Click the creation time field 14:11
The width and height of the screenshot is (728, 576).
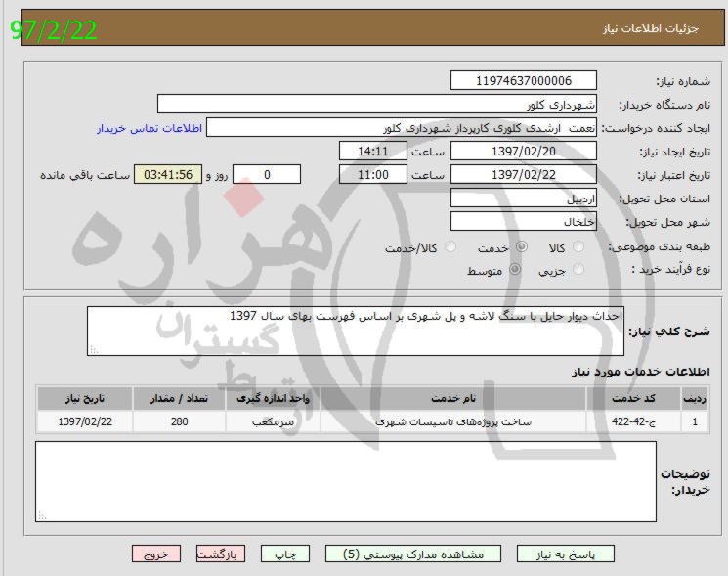pos(373,151)
